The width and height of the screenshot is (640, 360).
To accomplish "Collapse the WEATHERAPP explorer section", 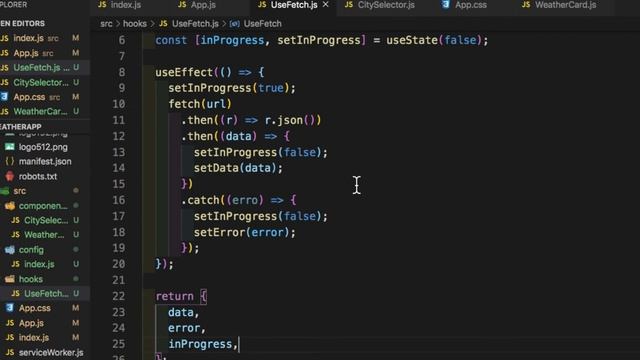I will (21, 127).
